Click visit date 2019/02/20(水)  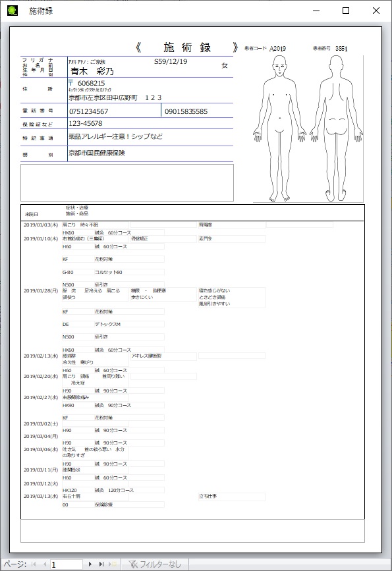tap(41, 377)
